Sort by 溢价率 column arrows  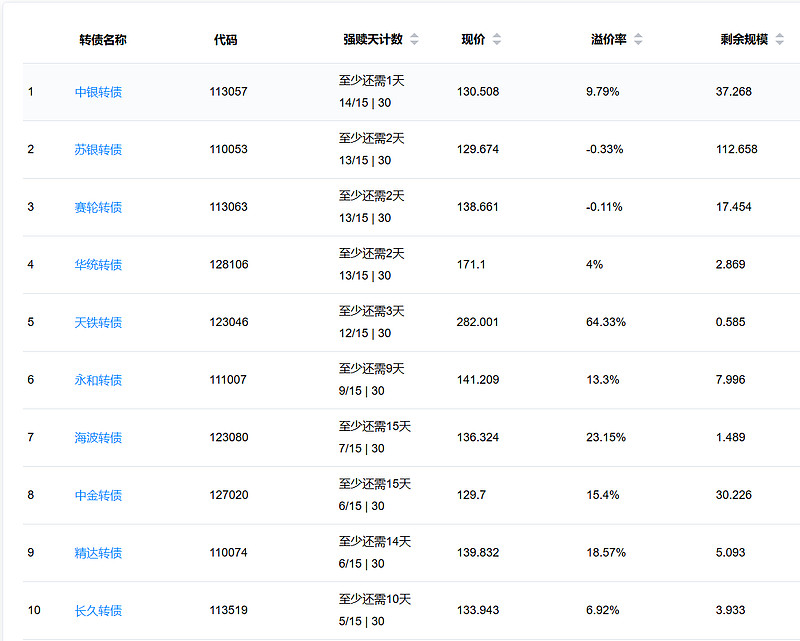coord(638,39)
